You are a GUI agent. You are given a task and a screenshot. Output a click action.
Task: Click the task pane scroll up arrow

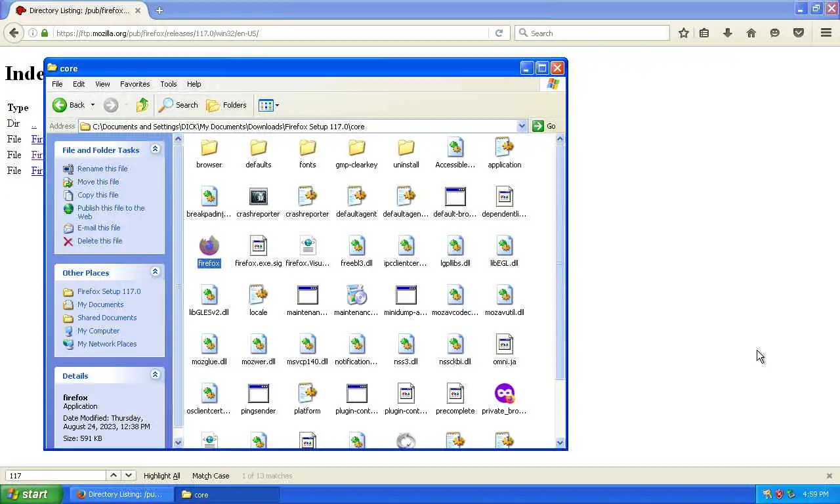pos(178,139)
